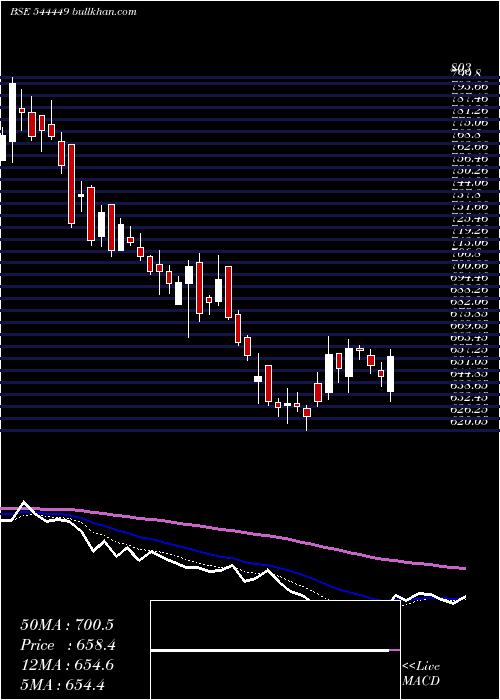Image resolution: width=500 pixels, height=700 pixels.
Task: Click the "744.05" price axis label
Action: coord(469,183)
